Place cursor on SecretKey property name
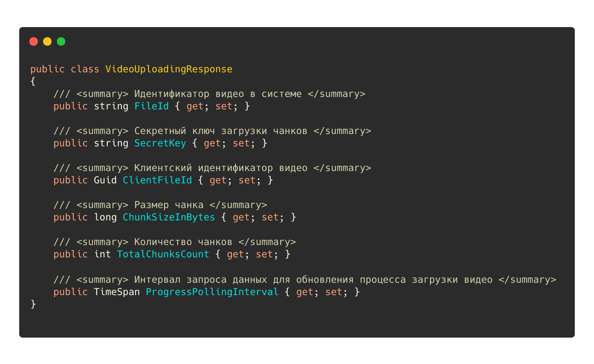594x364 pixels. click(160, 143)
